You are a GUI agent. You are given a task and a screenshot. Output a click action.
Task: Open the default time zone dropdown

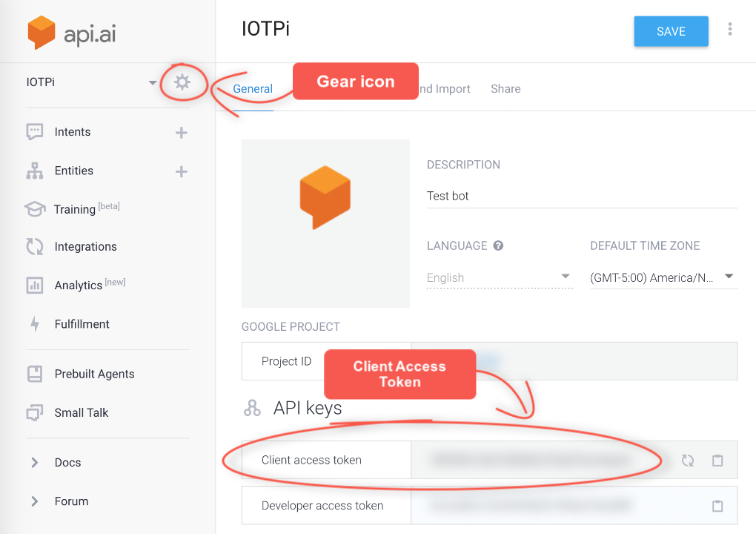pyautogui.click(x=663, y=277)
